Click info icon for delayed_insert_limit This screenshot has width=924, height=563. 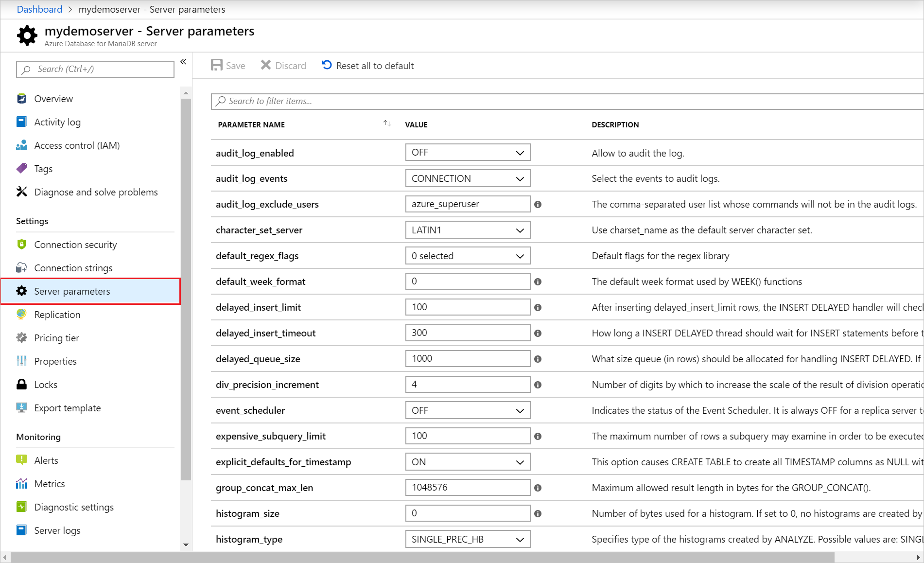point(538,308)
